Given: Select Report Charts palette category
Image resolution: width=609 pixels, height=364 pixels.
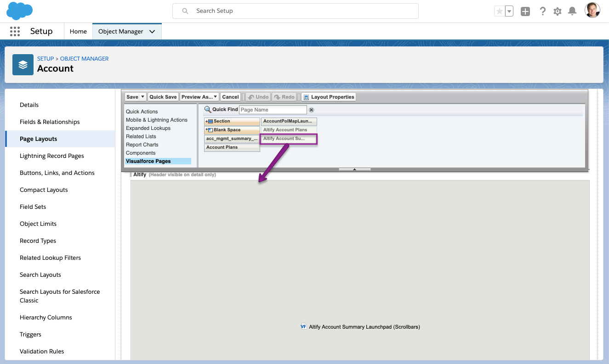Looking at the screenshot, I should pos(142,145).
